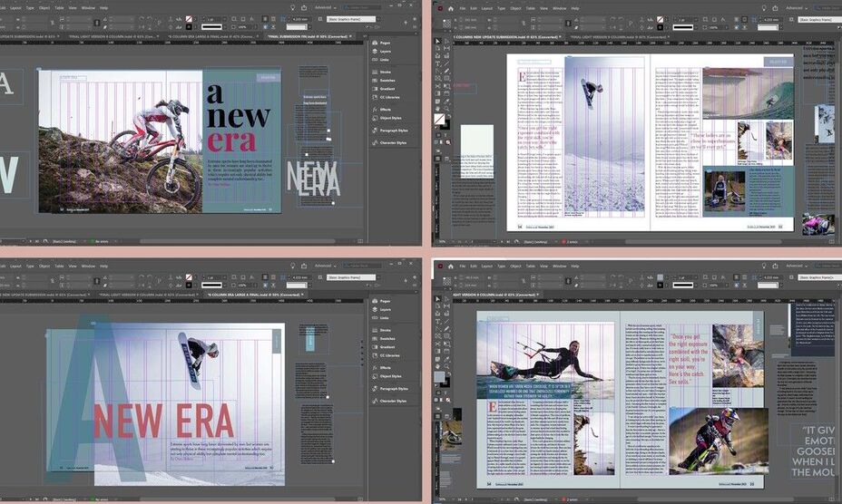Toggle screen mode button in top-right toolbox
The height and width of the screenshot is (504, 842).
click(437, 159)
